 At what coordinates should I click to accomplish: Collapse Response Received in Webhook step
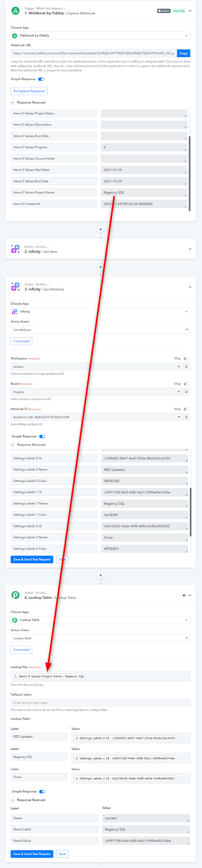pyautogui.click(x=13, y=102)
